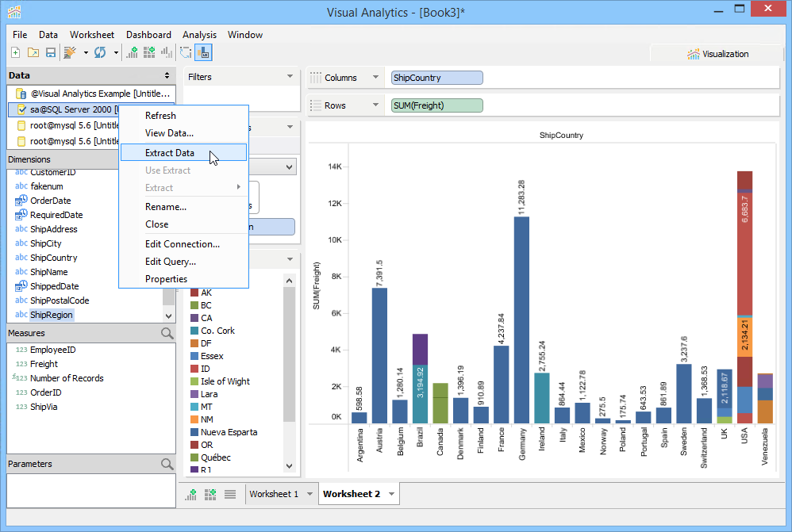Open the Columns shelf dropdown arrow
Viewport: 792px width, 532px height.
[x=375, y=77]
